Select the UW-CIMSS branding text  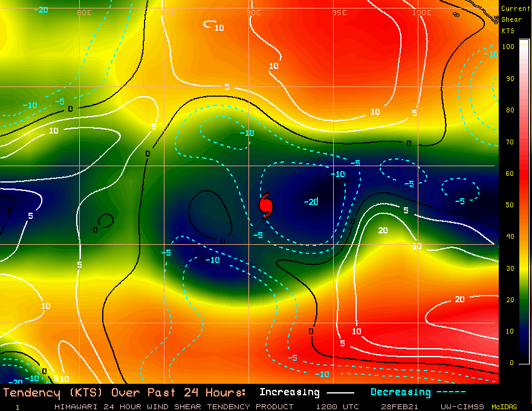click(x=463, y=406)
